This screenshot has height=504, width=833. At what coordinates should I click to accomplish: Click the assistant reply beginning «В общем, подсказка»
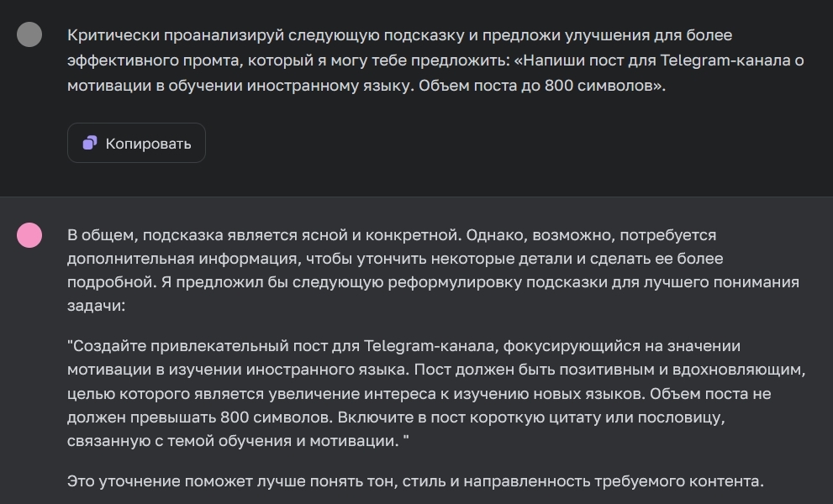(336, 235)
